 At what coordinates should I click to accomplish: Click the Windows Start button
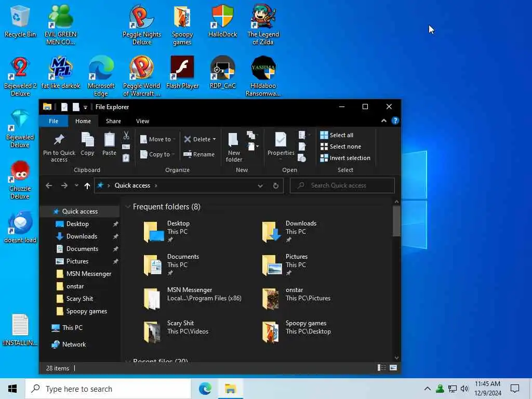[x=12, y=389]
